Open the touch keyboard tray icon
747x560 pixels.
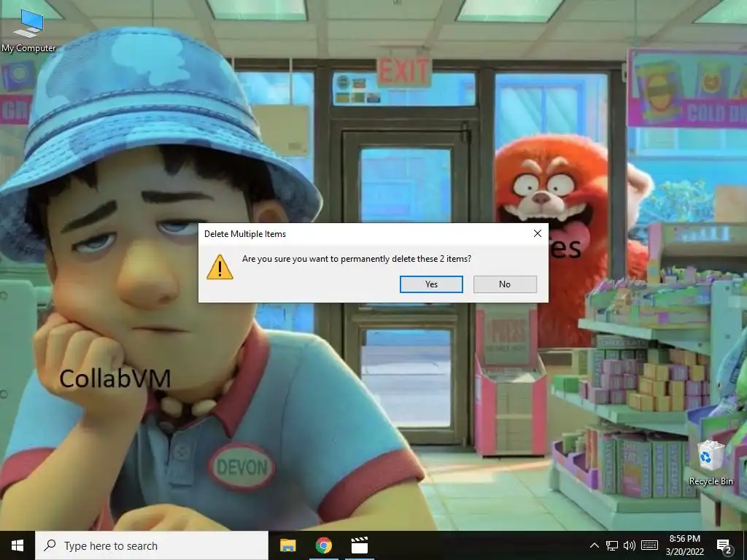(x=649, y=545)
